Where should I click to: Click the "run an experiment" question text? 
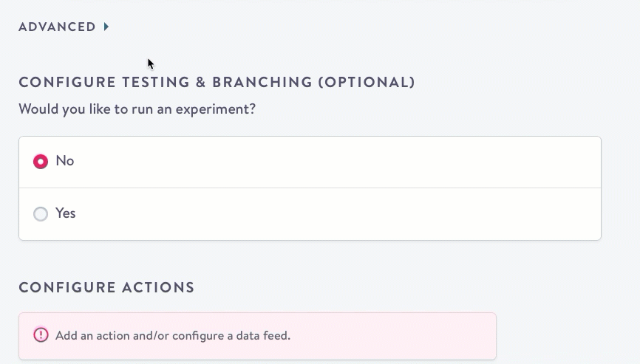(x=137, y=109)
